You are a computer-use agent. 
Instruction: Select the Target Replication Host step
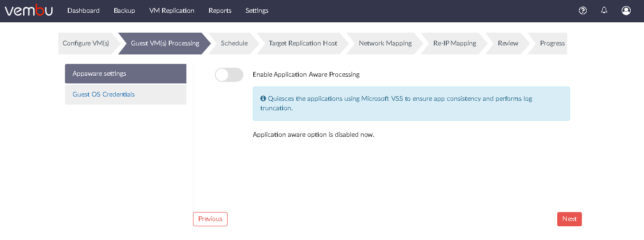(303, 43)
